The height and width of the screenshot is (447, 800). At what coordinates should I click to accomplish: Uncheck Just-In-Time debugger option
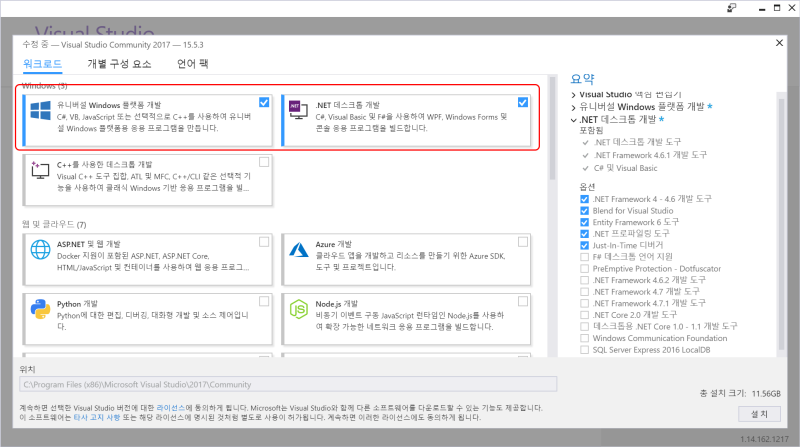click(x=585, y=245)
